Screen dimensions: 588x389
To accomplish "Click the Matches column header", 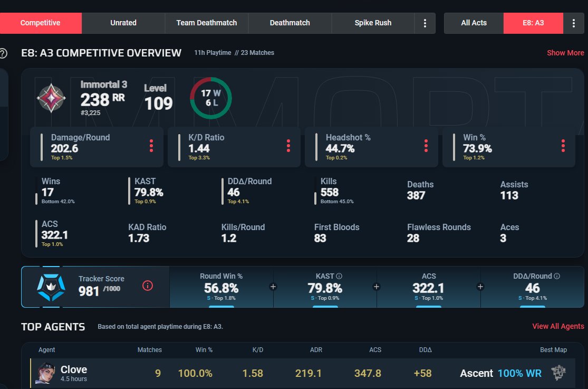I will [x=150, y=349].
